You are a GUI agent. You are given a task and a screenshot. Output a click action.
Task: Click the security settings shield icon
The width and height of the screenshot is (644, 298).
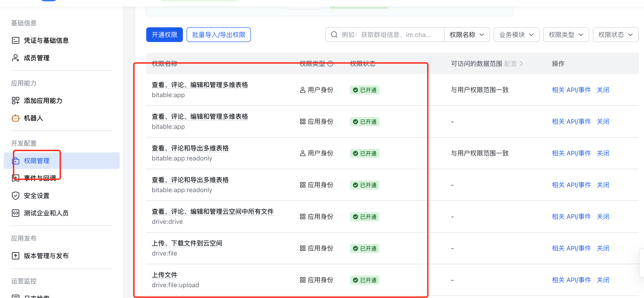pos(16,196)
